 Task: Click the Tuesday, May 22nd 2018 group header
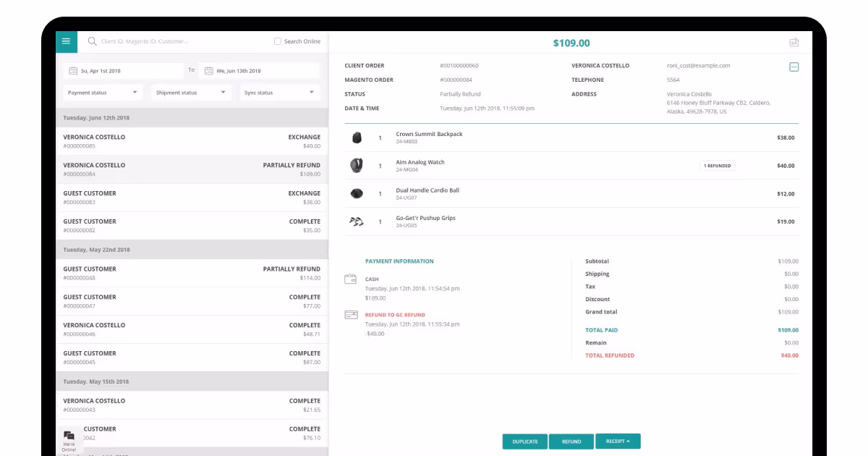[x=192, y=250]
